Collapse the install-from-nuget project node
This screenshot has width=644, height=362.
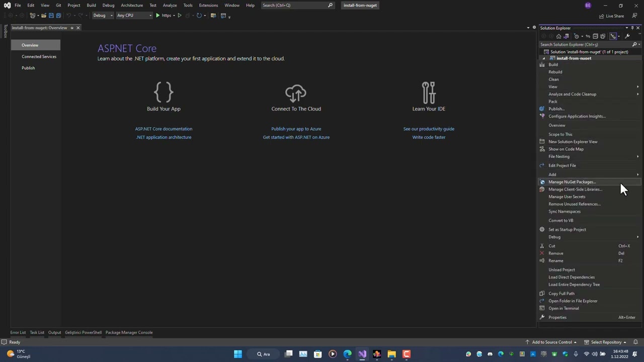543,58
